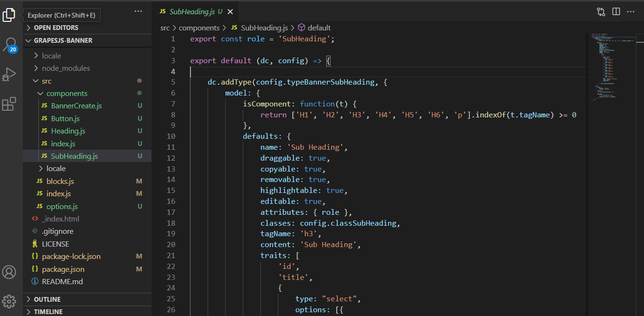The height and width of the screenshot is (316, 644).
Task: Click the JSON braces icon of package.json
Action: pyautogui.click(x=35, y=269)
